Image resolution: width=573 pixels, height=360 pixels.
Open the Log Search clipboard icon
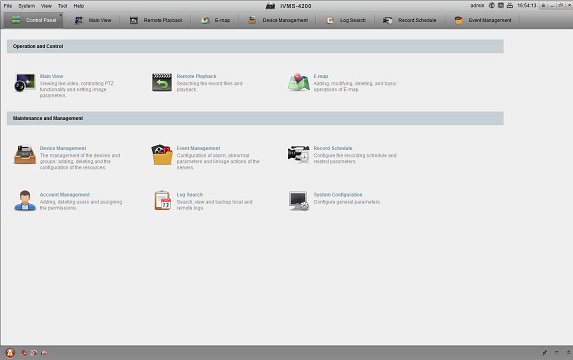[163, 200]
